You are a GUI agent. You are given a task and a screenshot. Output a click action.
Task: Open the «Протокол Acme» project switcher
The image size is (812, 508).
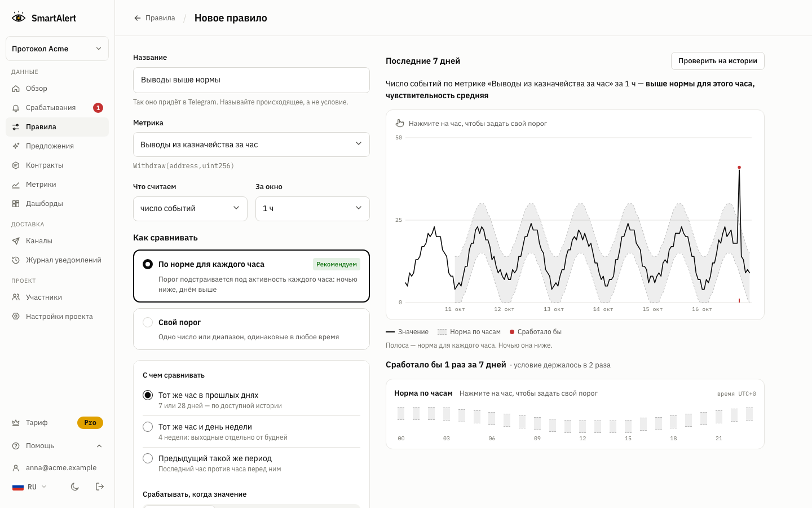coord(57,49)
